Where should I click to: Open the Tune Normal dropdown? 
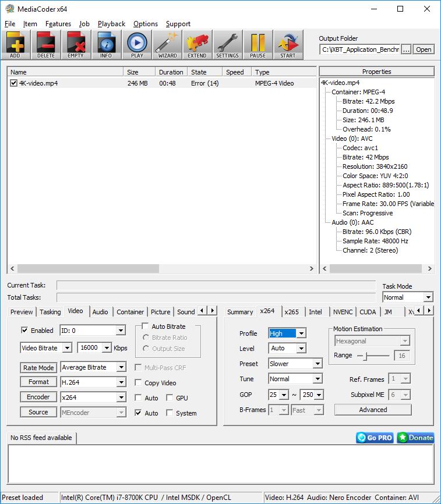pyautogui.click(x=295, y=379)
